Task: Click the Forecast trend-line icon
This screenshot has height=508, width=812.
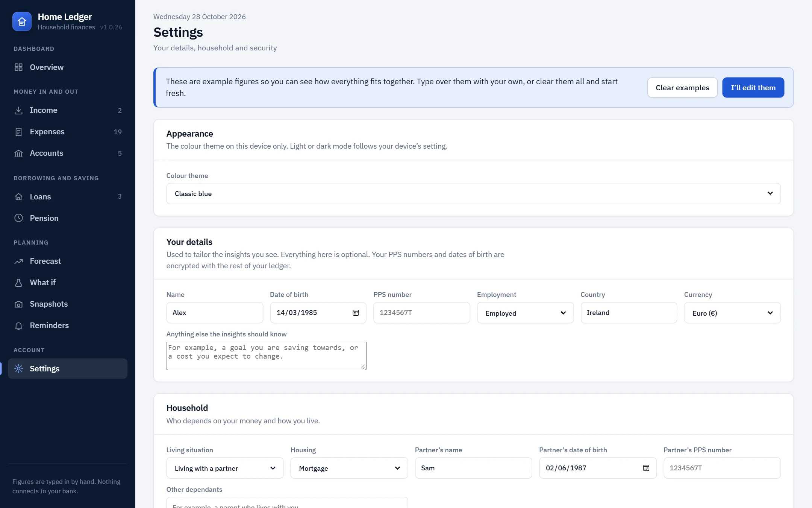Action: 18,261
